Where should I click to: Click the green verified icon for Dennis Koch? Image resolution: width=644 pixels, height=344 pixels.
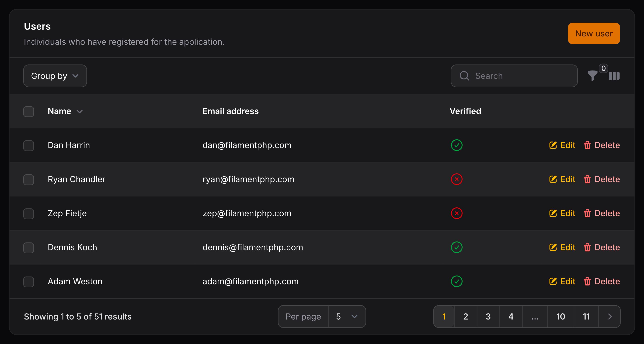(457, 247)
